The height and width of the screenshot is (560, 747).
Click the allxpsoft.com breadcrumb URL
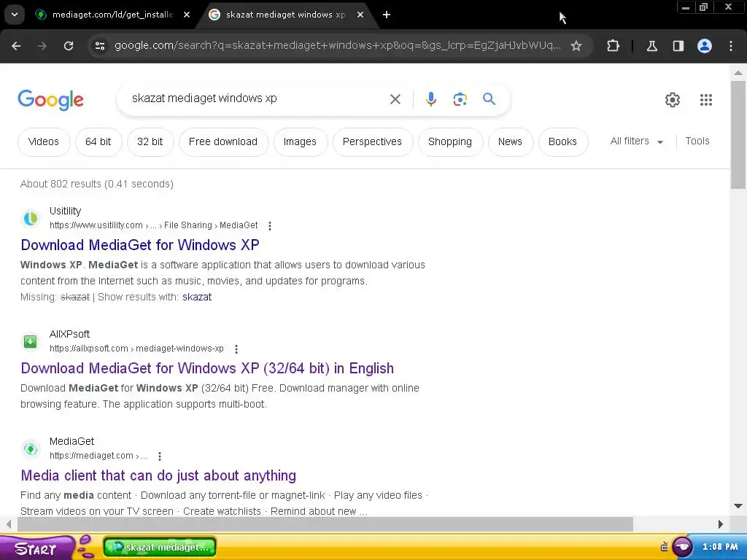tap(136, 349)
